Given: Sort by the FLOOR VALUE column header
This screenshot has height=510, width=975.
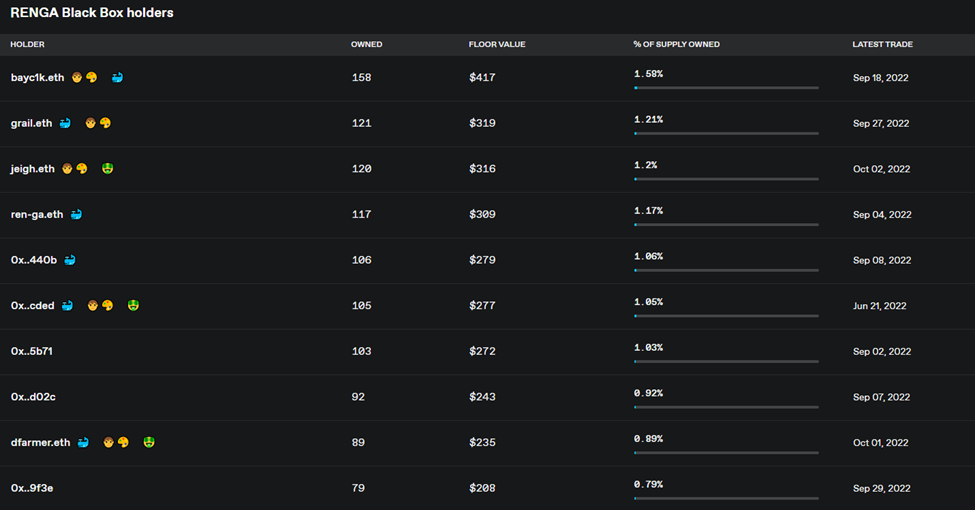Looking at the screenshot, I should point(497,44).
